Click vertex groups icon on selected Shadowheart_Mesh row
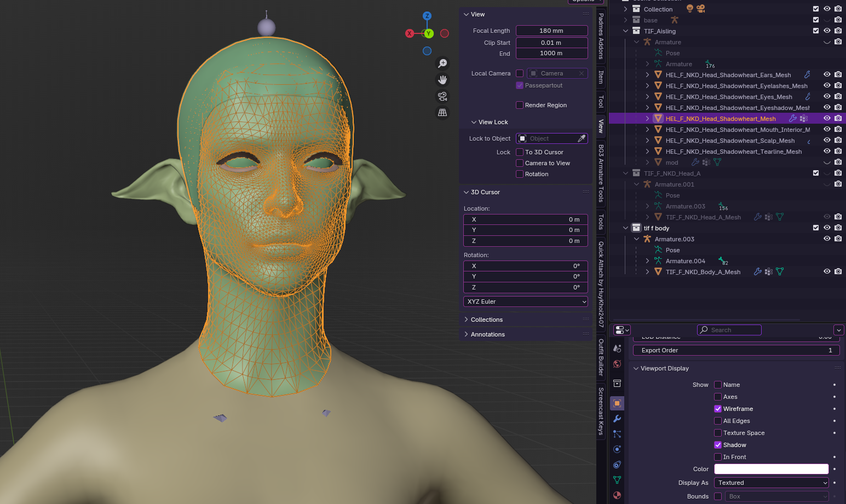846x504 pixels. pos(804,119)
